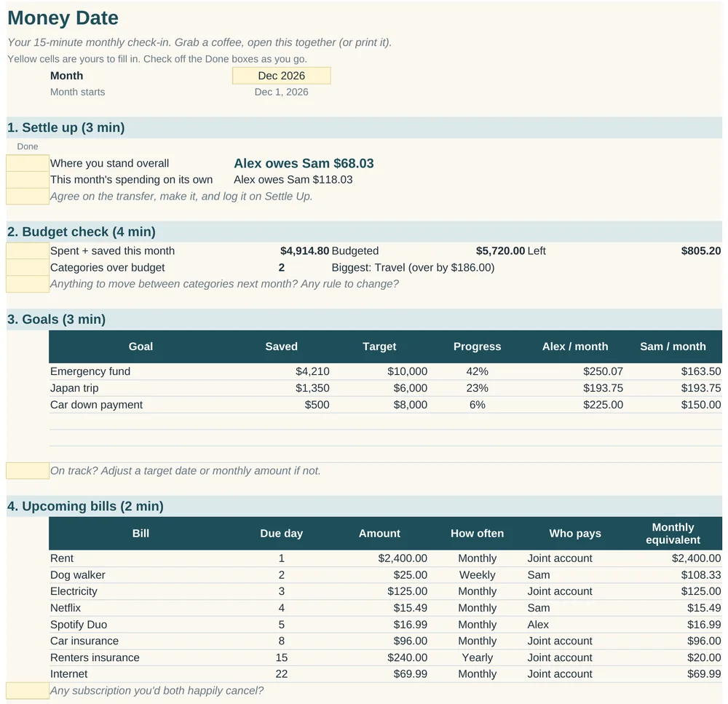This screenshot has height=704, width=728.
Task: Select the Car insurance bill name
Action: pos(84,641)
